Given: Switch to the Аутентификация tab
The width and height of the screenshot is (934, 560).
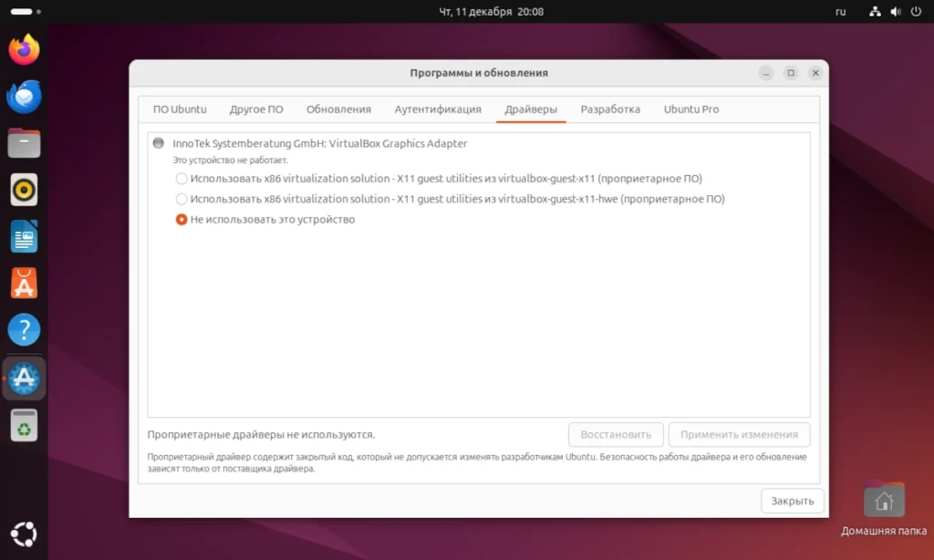Looking at the screenshot, I should coord(438,109).
